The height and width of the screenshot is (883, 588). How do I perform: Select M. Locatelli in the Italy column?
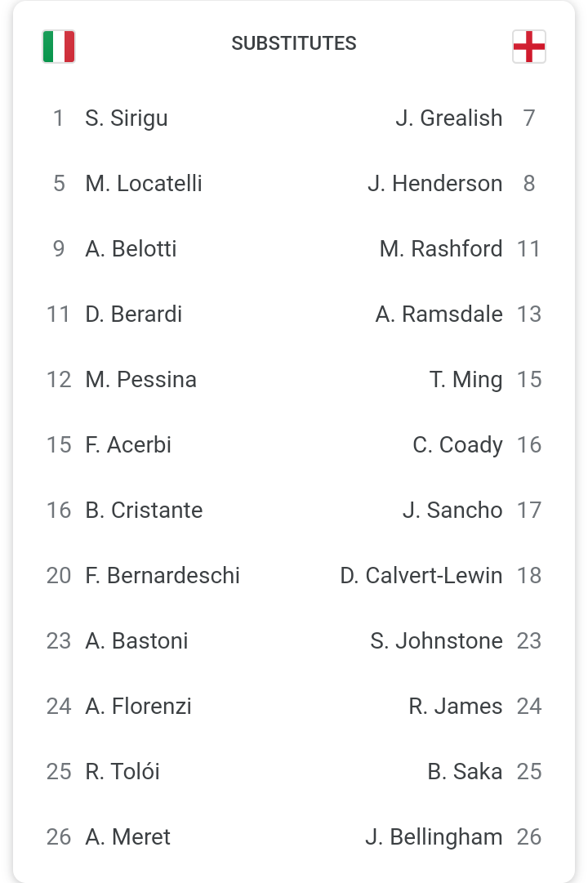click(x=144, y=183)
